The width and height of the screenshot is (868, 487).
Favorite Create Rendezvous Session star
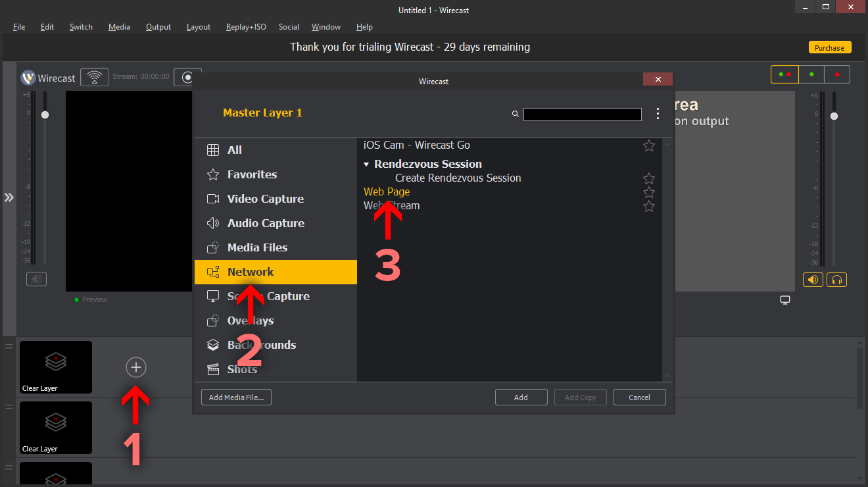tap(649, 178)
